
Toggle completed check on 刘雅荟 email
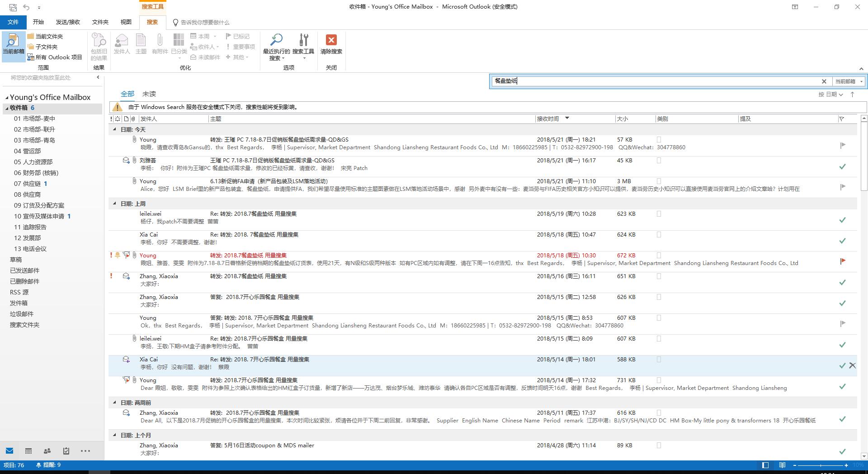click(843, 166)
